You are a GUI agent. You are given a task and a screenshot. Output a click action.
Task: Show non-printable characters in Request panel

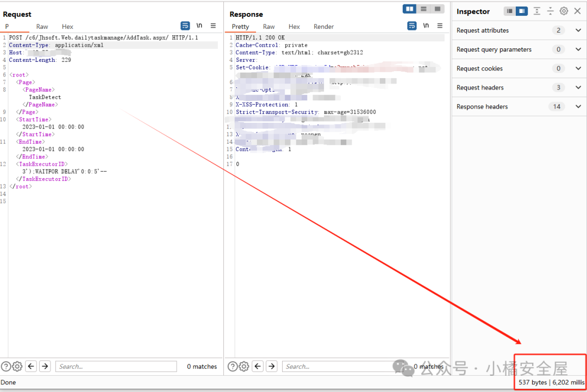coord(199,26)
